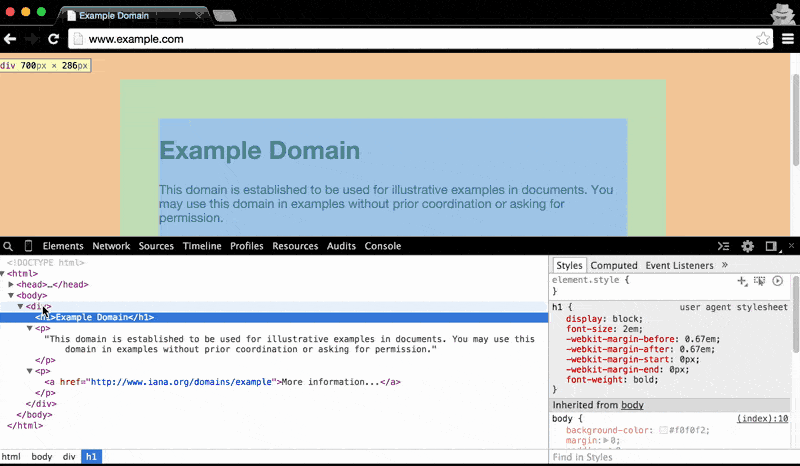Viewport: 800px width, 466px height.
Task: Click the page icon in the address bar
Action: coord(78,39)
